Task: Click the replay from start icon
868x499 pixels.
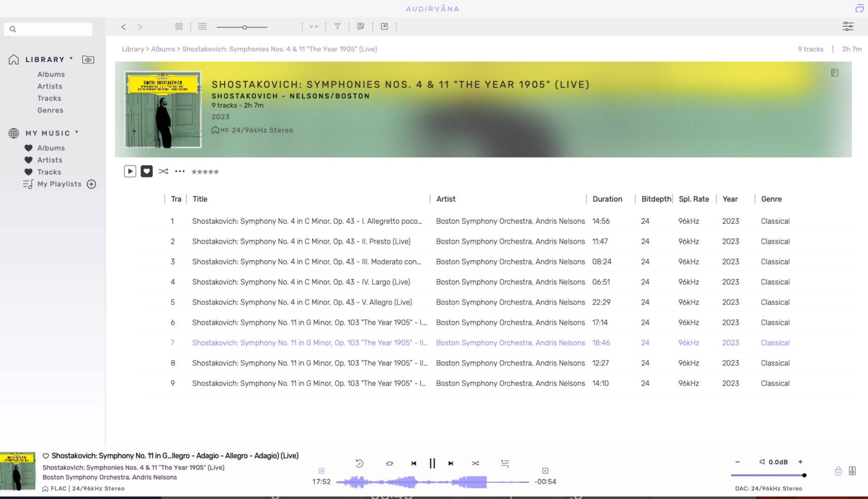Action: click(359, 463)
